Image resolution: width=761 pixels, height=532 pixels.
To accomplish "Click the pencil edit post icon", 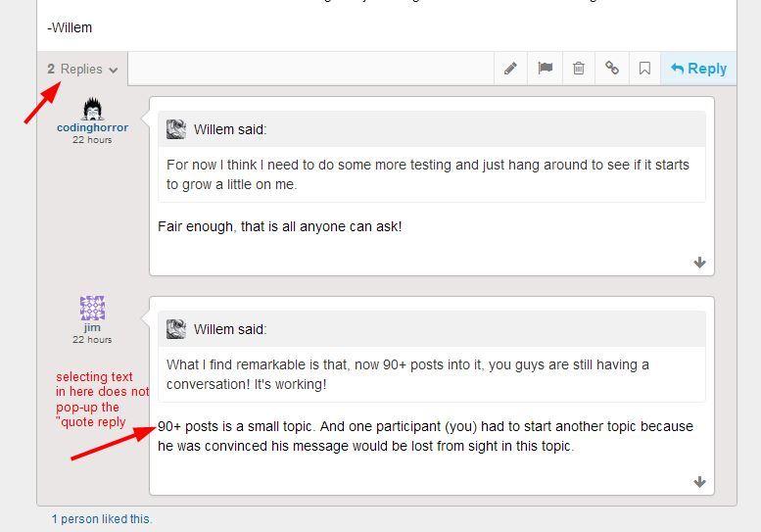I will pos(510,69).
